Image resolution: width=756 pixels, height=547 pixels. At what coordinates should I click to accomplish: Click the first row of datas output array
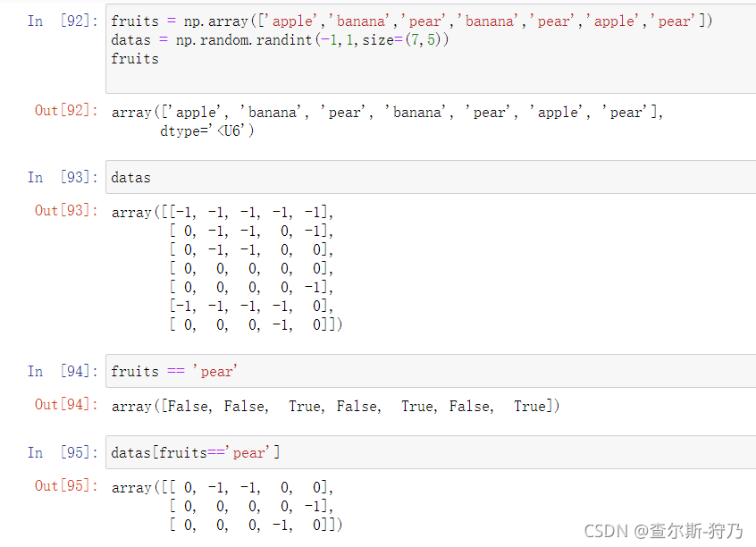click(x=223, y=212)
